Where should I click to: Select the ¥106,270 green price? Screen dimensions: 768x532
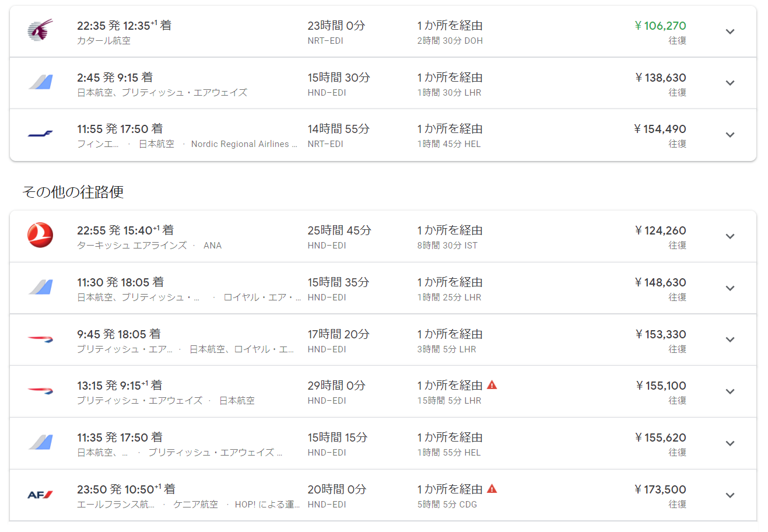click(660, 26)
